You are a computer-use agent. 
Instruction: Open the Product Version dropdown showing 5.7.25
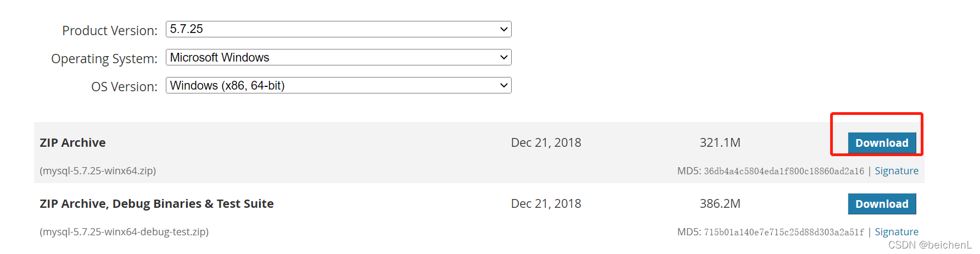pyautogui.click(x=338, y=29)
